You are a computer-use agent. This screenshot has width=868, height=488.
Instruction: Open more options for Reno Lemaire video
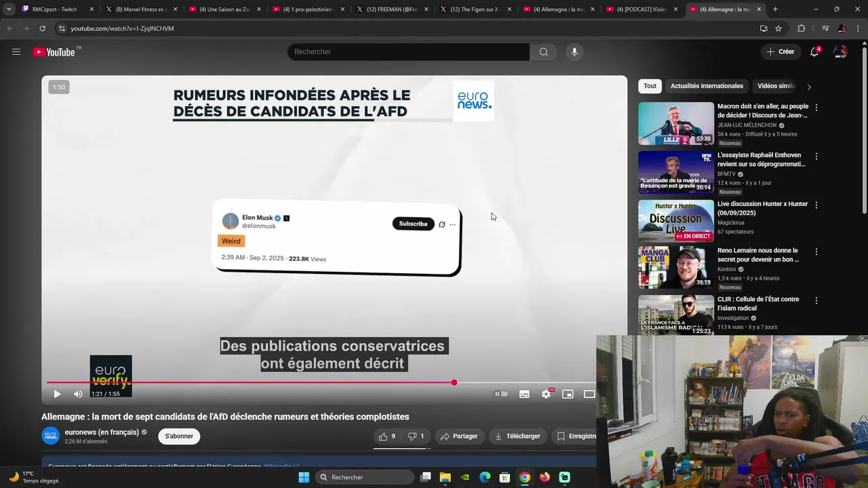[816, 251]
